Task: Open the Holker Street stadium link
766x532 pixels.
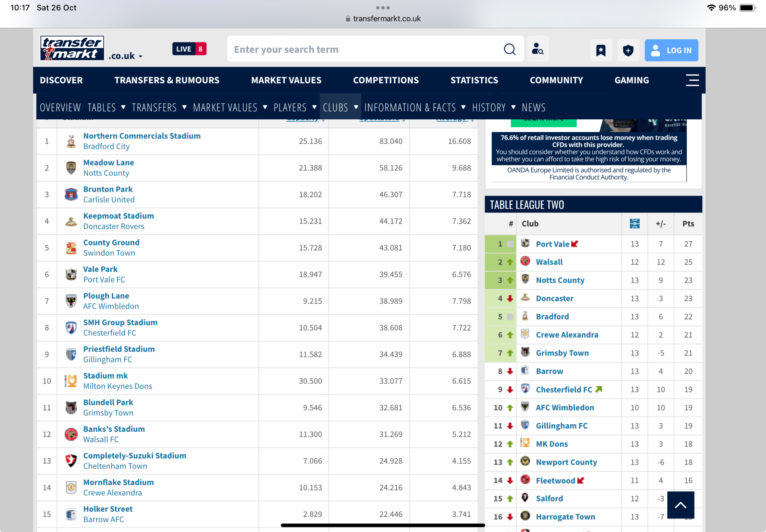Action: pos(108,509)
